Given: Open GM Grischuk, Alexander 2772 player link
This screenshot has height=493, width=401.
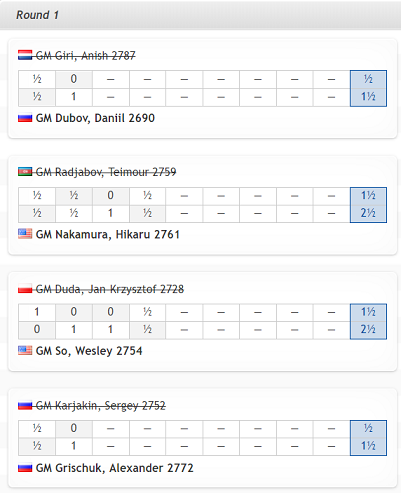Looking at the screenshot, I should pos(115,468).
